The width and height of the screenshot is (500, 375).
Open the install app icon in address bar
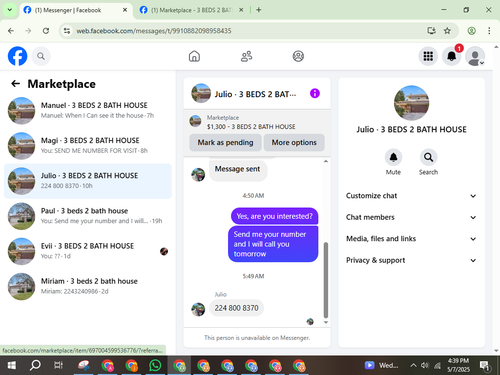pyautogui.click(x=431, y=31)
